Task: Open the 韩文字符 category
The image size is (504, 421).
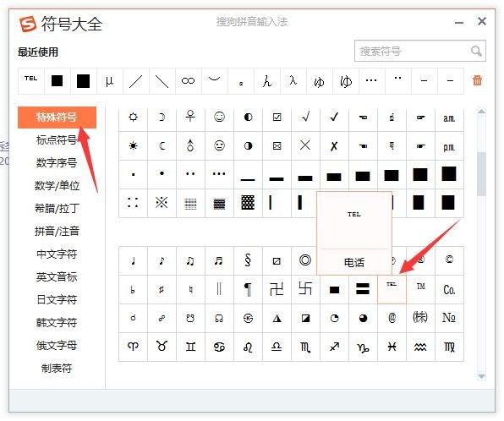Action: [x=57, y=323]
